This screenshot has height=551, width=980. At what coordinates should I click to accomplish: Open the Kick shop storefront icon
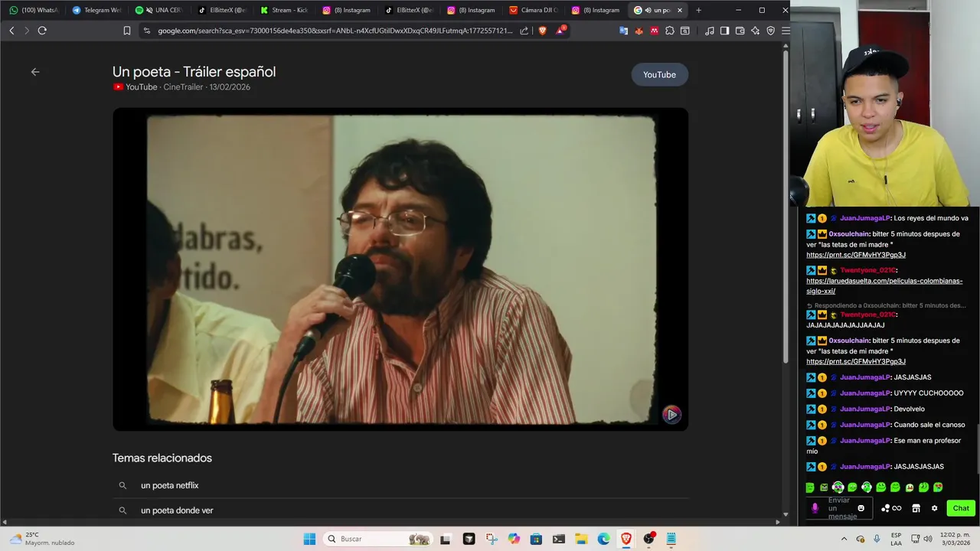coord(916,508)
